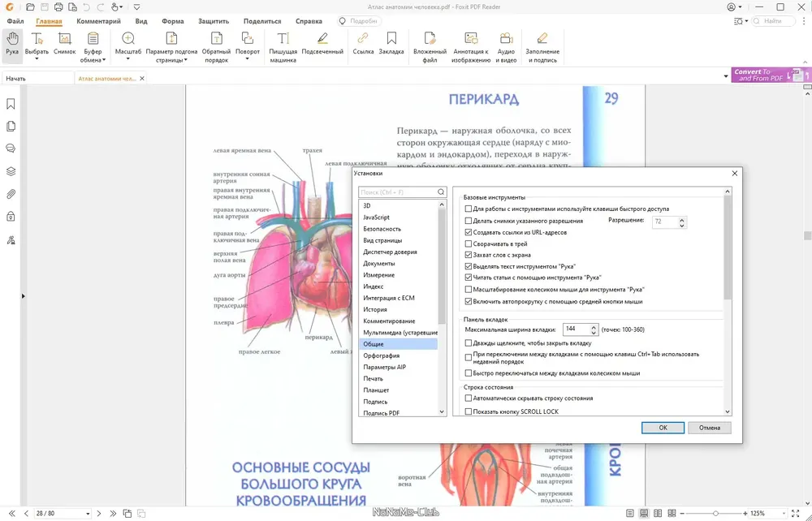This screenshot has width=812, height=521.
Task: Click Отмена to cancel preferences
Action: 710,428
